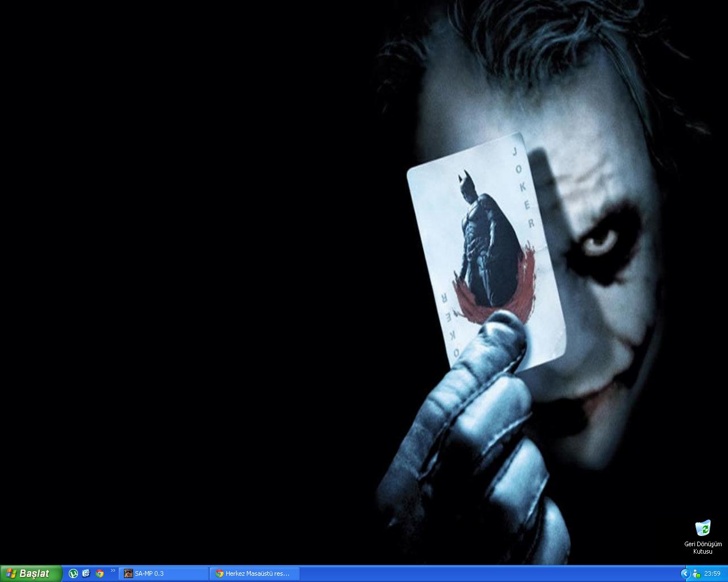Show hidden system tray icons with the arrow

[x=685, y=574]
